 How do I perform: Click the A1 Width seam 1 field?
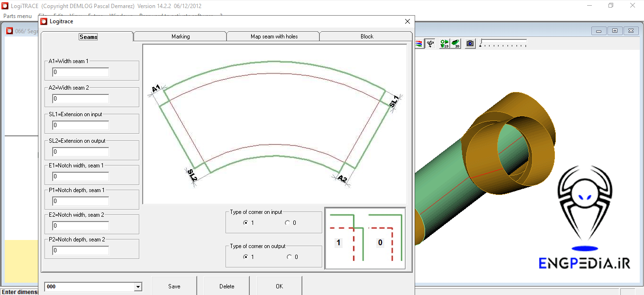(81, 72)
